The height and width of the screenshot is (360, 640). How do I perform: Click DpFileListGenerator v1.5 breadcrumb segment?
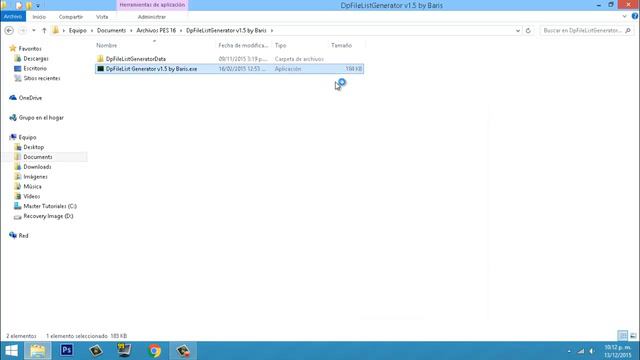pyautogui.click(x=226, y=31)
